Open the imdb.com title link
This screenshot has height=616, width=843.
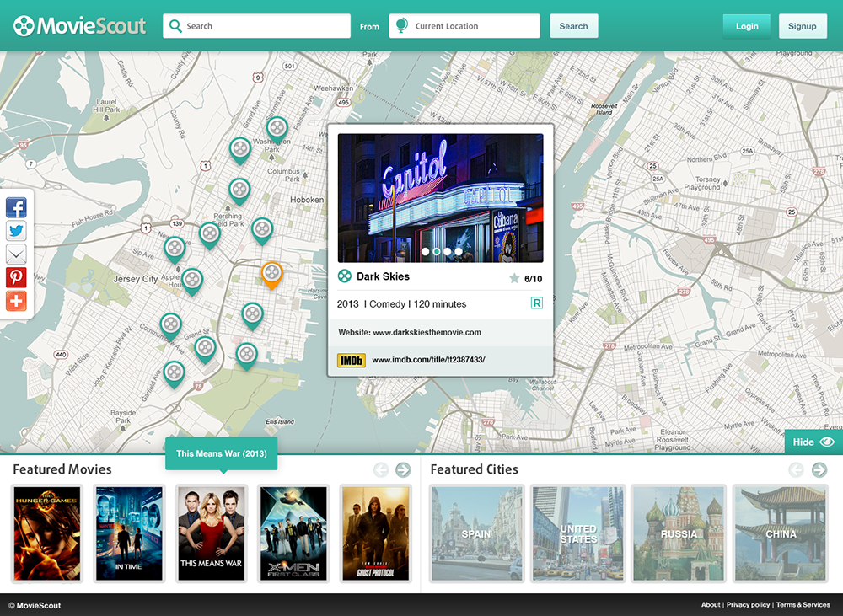click(x=428, y=360)
